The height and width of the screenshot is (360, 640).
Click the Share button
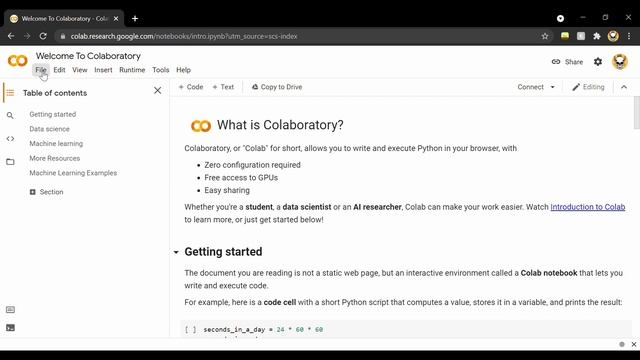click(x=567, y=62)
